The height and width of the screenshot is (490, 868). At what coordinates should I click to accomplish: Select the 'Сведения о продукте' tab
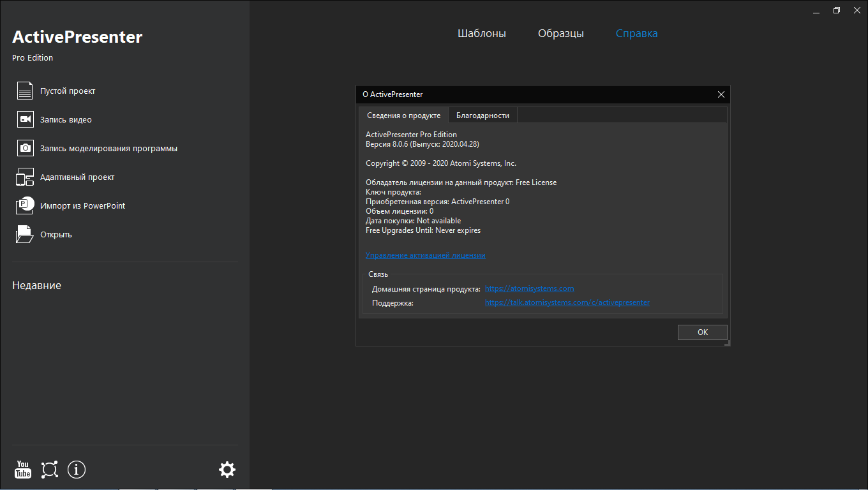coord(403,115)
